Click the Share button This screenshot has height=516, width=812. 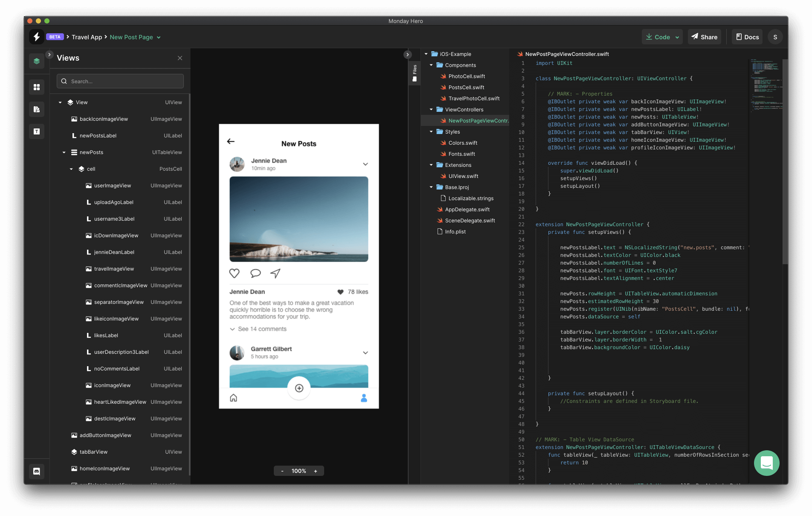pyautogui.click(x=704, y=37)
